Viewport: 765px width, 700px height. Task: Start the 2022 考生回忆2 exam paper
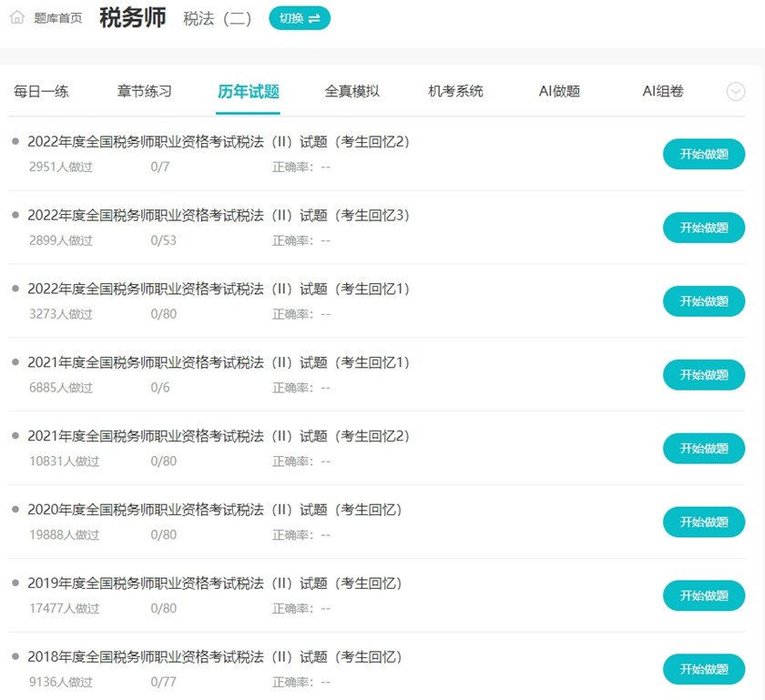[703, 154]
